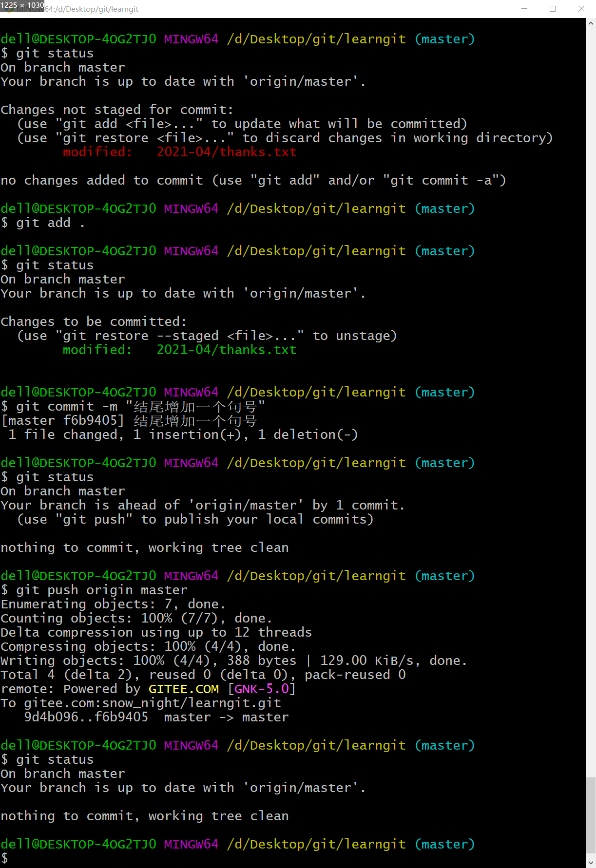596x868 pixels.
Task: Click the '9d4b096..f6b9405 master -> master' line
Action: click(x=156, y=717)
